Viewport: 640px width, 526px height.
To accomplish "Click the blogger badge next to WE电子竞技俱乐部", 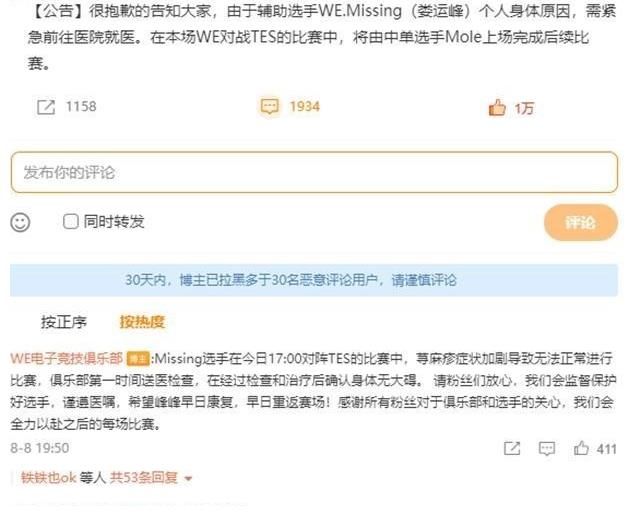I will tap(138, 359).
